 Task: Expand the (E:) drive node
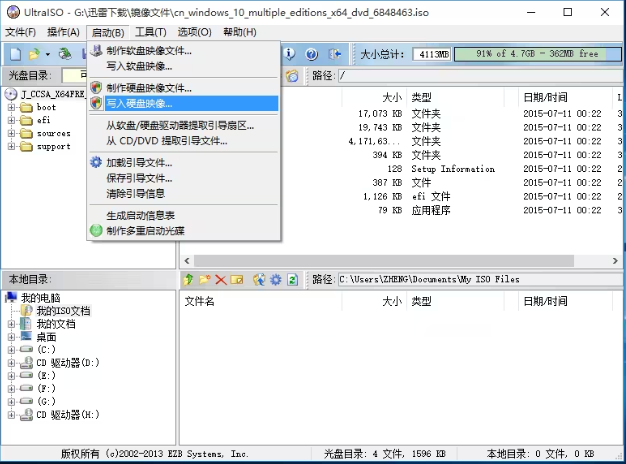[11, 376]
